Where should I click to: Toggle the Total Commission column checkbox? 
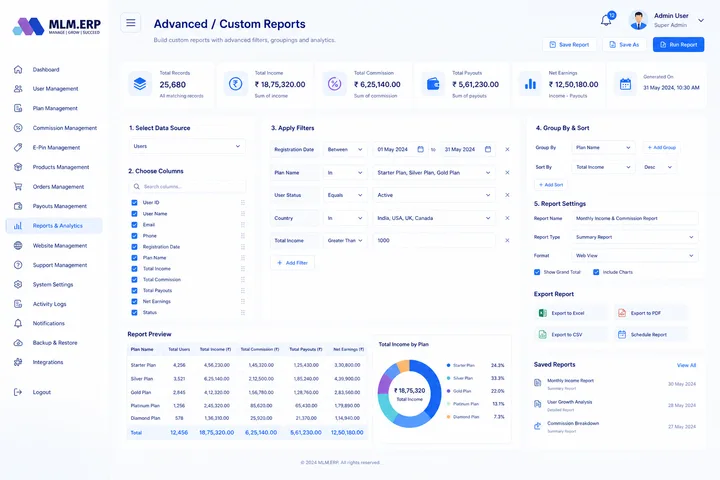pos(135,280)
